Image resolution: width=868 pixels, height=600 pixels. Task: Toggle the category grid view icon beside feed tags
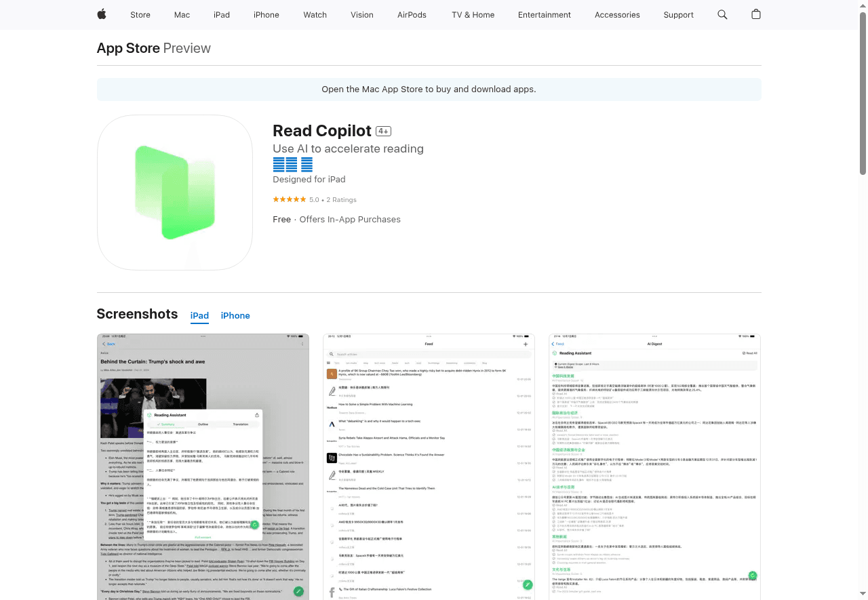coord(328,363)
